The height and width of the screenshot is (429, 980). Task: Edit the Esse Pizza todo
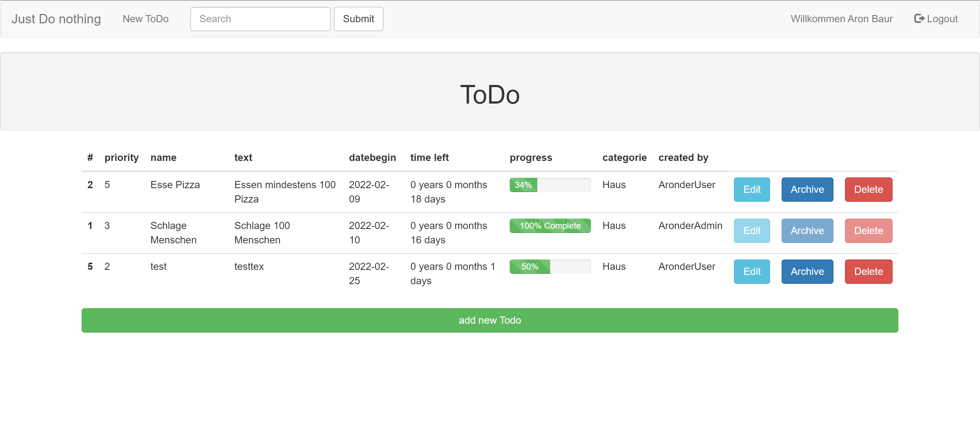coord(751,189)
